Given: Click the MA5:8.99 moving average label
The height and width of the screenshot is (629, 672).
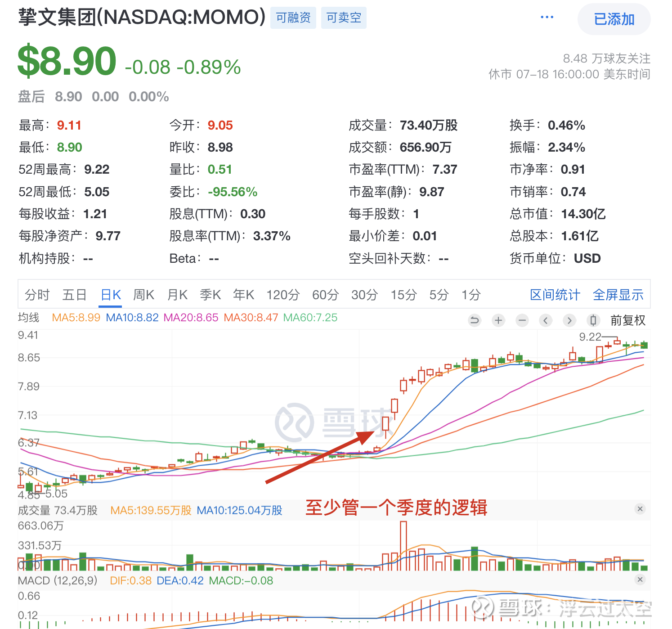Looking at the screenshot, I should pyautogui.click(x=76, y=318).
